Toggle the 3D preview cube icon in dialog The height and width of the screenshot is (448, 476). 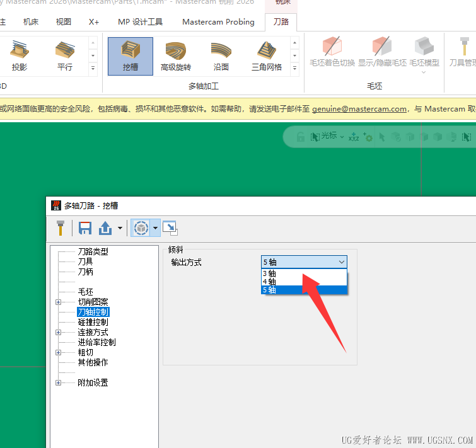point(141,228)
